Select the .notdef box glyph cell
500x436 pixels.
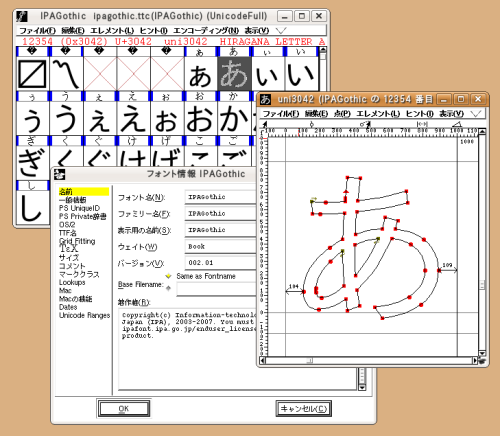pyautogui.click(x=32, y=73)
